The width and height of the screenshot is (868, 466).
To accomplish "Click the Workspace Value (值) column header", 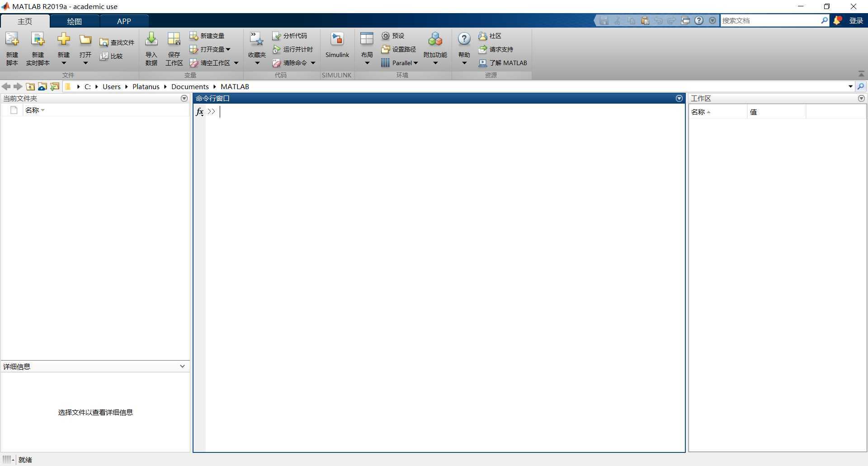I will 776,112.
